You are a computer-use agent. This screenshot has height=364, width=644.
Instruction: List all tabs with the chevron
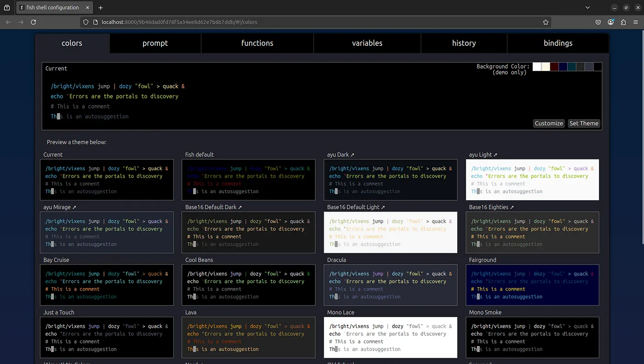588,7
